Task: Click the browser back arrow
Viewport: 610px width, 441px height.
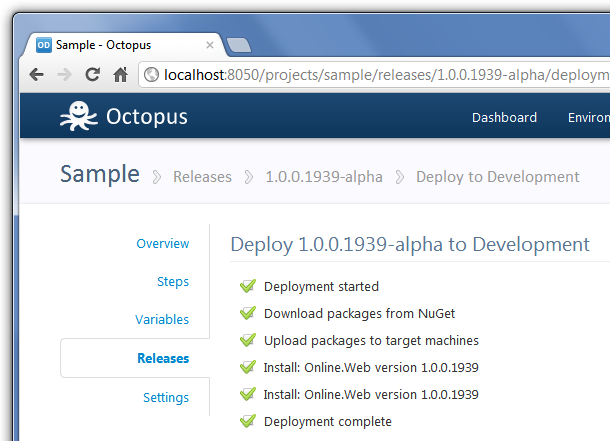Action: (37, 74)
